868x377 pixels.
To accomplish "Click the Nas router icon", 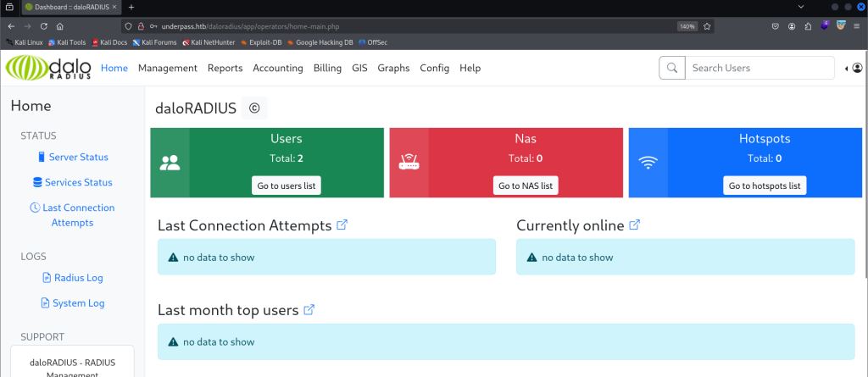I will pos(409,163).
